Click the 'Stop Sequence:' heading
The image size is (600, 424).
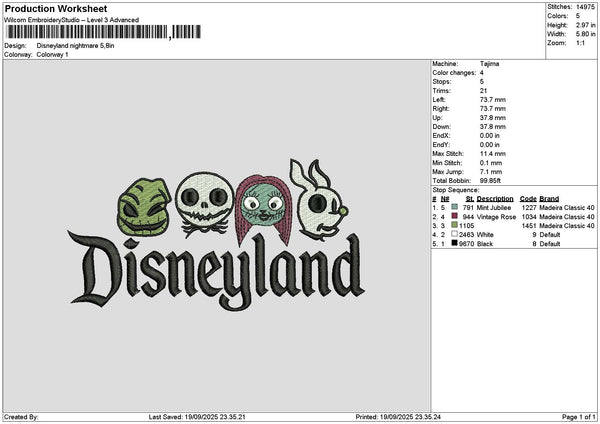(x=456, y=190)
